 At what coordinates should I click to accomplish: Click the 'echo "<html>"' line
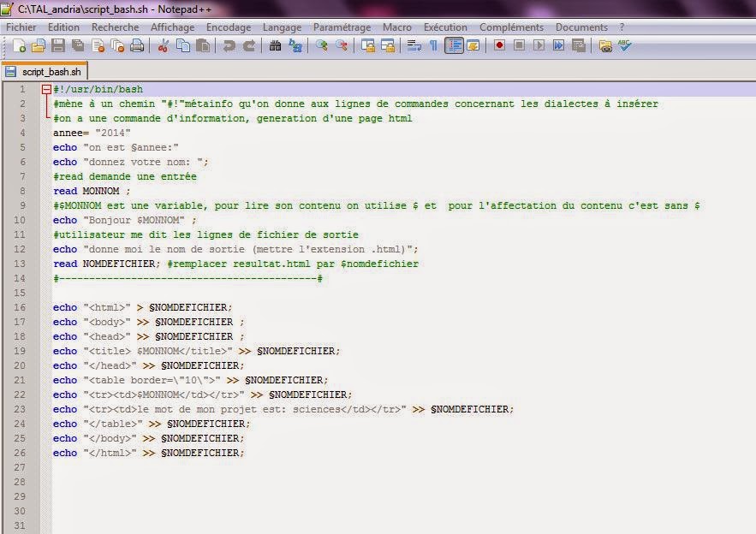143,307
